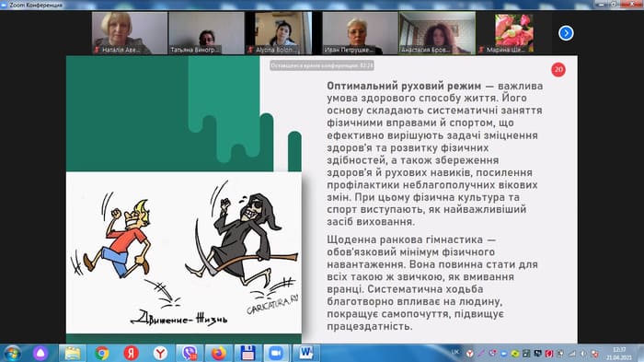This screenshot has width=644, height=362.
Task: Open the volume control in system tray
Action: (582, 354)
